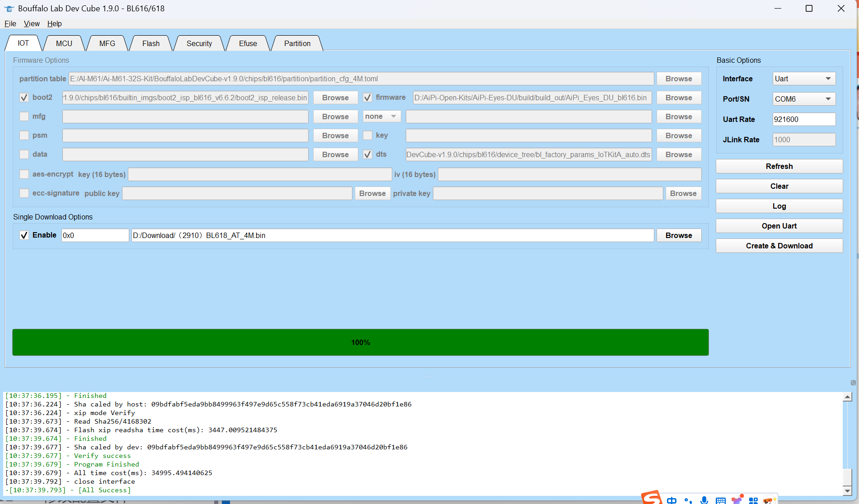859x504 pixels.
Task: Click the Sogou input method logo
Action: [x=652, y=498]
